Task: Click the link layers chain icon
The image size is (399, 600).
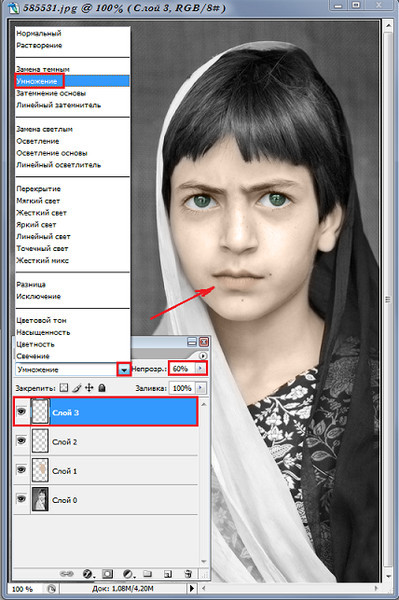Action: click(67, 574)
